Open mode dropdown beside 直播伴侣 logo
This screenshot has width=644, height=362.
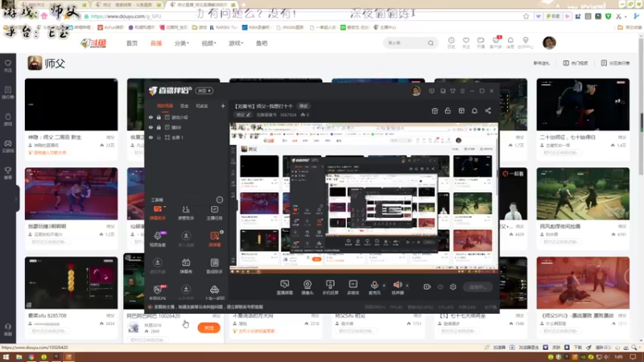204,91
